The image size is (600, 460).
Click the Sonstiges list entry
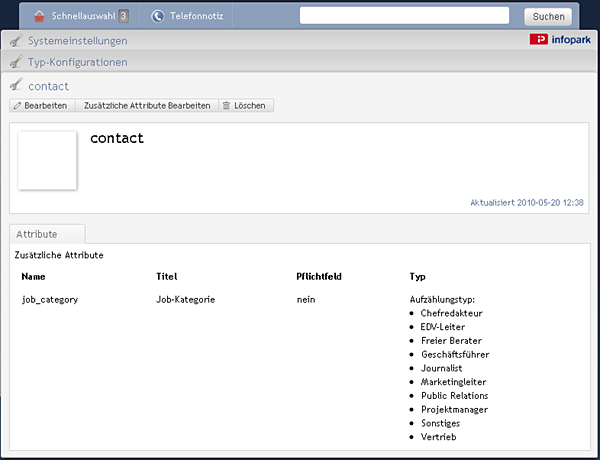click(x=440, y=423)
